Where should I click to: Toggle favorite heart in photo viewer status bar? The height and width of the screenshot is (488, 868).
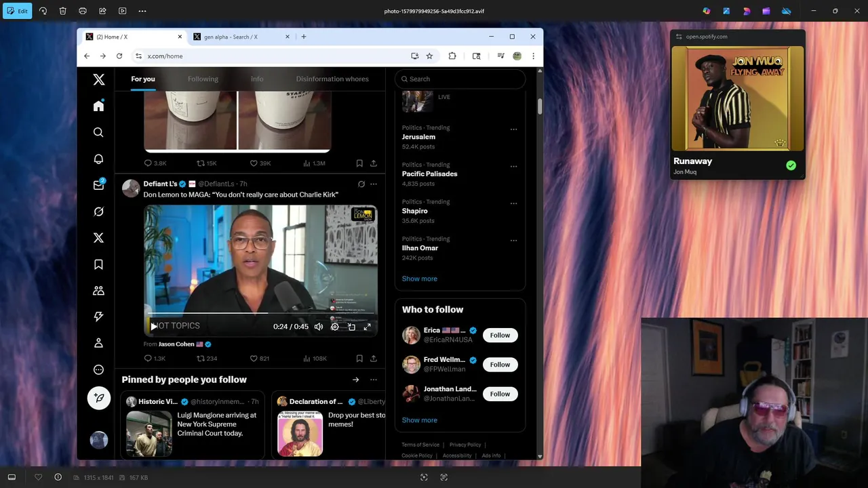pos(38,477)
